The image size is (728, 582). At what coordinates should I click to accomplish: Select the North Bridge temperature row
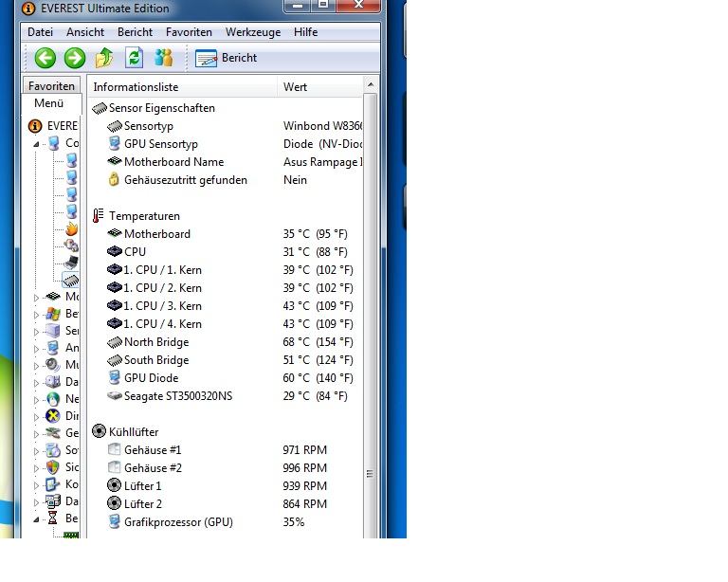click(225, 342)
